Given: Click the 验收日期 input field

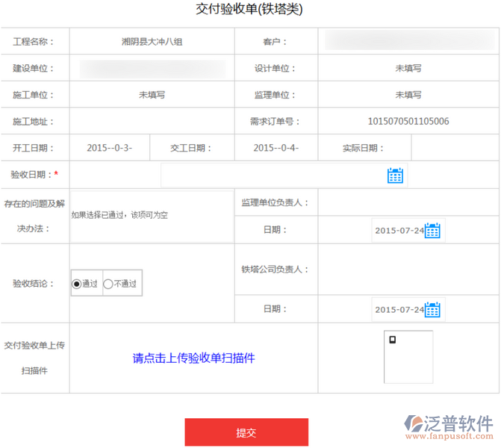Looking at the screenshot, I should click(273, 175).
